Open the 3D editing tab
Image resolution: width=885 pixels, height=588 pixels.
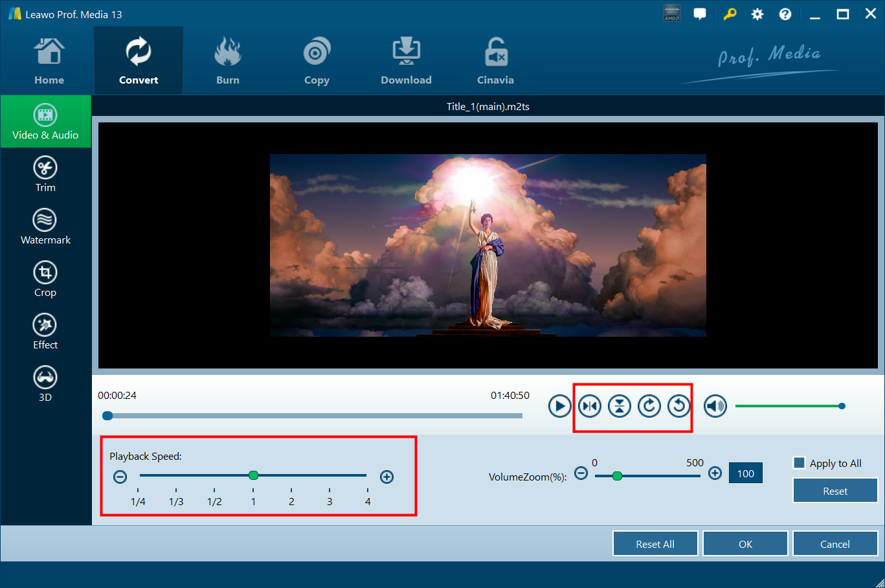(x=45, y=384)
